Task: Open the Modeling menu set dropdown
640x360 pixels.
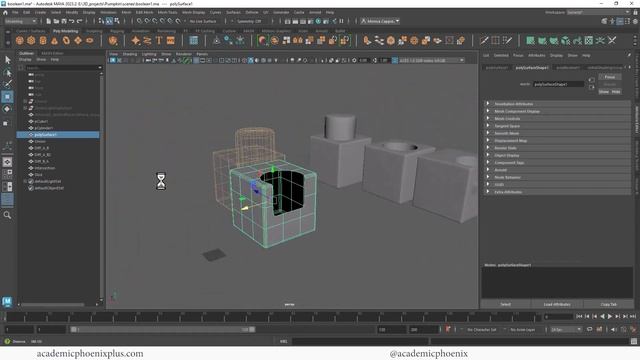Action: tap(20, 21)
